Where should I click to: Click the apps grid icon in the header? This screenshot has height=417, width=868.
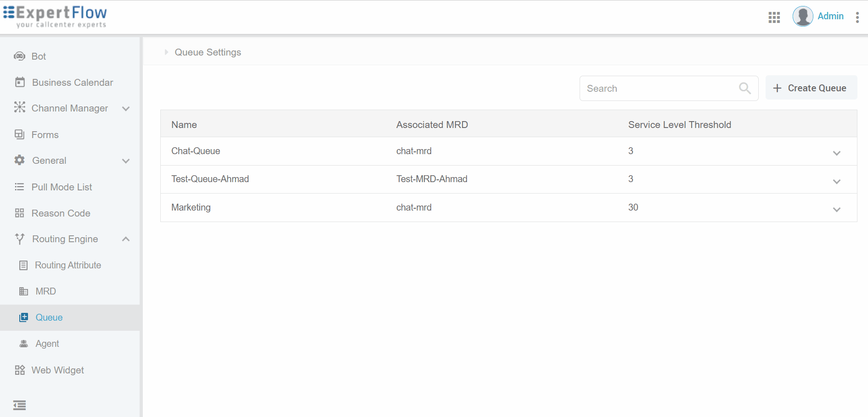pyautogui.click(x=774, y=17)
